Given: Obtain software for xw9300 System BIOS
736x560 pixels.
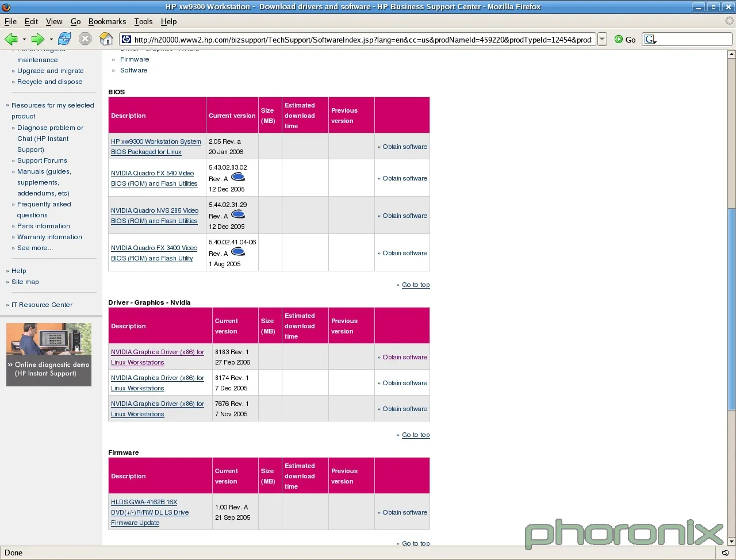Looking at the screenshot, I should point(405,147).
